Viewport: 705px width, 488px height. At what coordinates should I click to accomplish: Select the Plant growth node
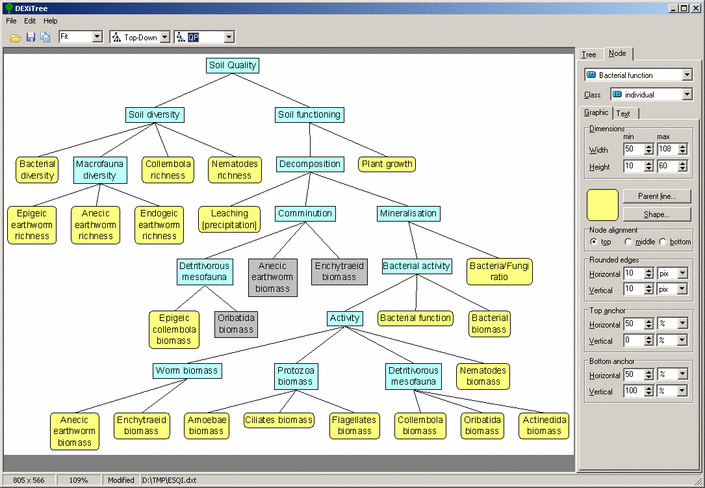[x=387, y=164]
